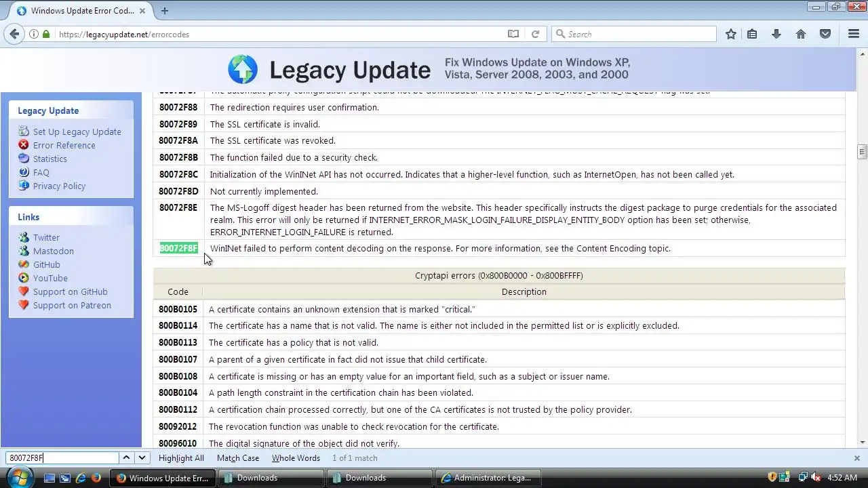868x488 pixels.
Task: Open Administrator Legacy Update taskbar window
Action: pos(489,478)
